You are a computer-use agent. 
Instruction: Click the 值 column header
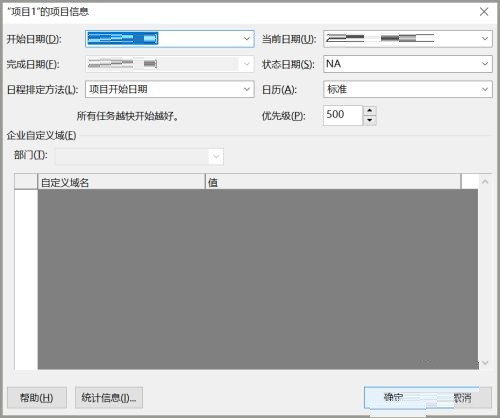tap(333, 182)
